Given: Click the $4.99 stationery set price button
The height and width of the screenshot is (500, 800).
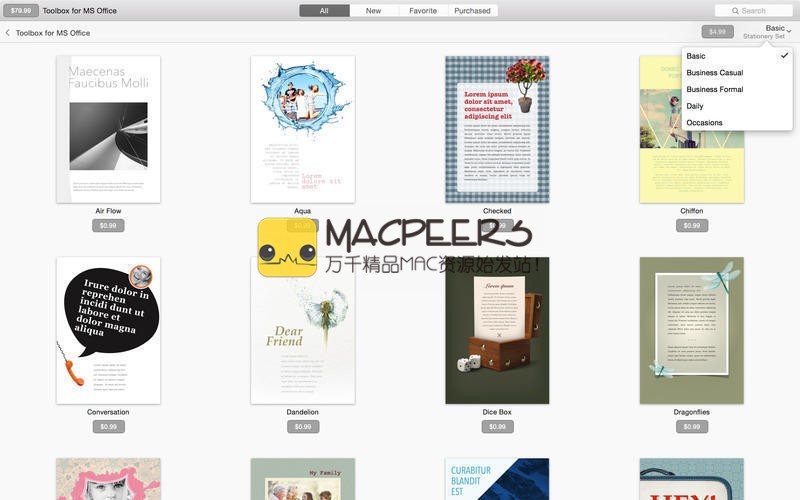Looking at the screenshot, I should [x=717, y=32].
